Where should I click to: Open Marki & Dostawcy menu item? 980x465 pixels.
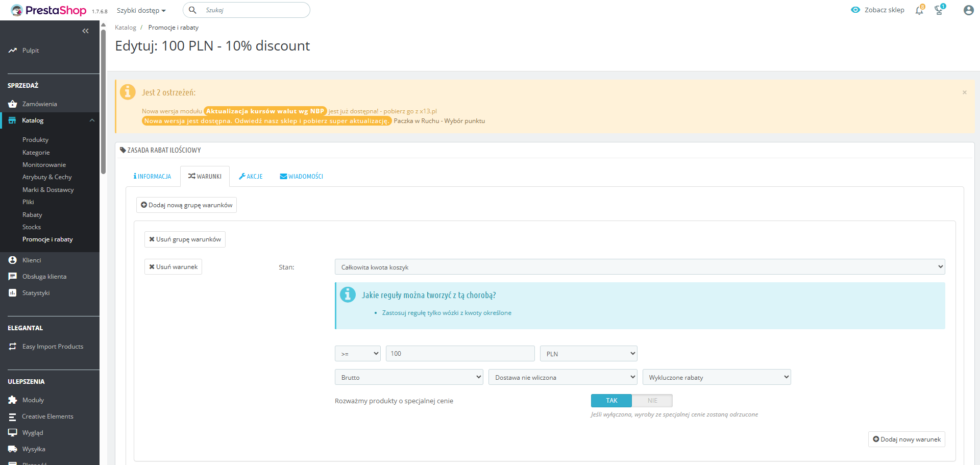(48, 190)
